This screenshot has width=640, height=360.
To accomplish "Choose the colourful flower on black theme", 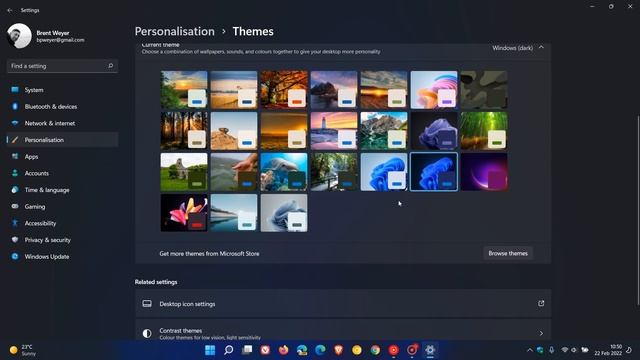I will 184,213.
